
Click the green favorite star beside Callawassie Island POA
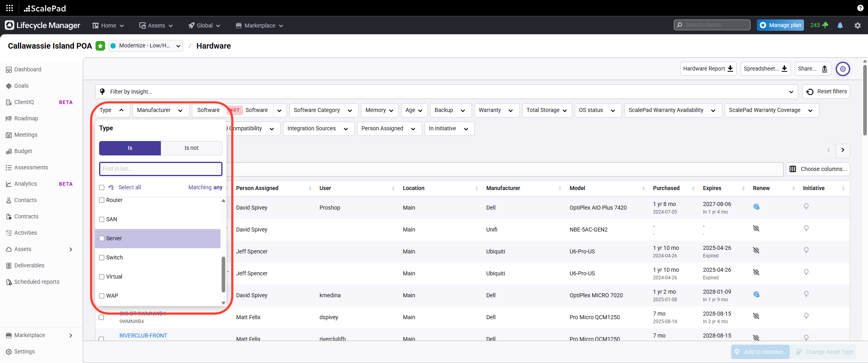(100, 46)
